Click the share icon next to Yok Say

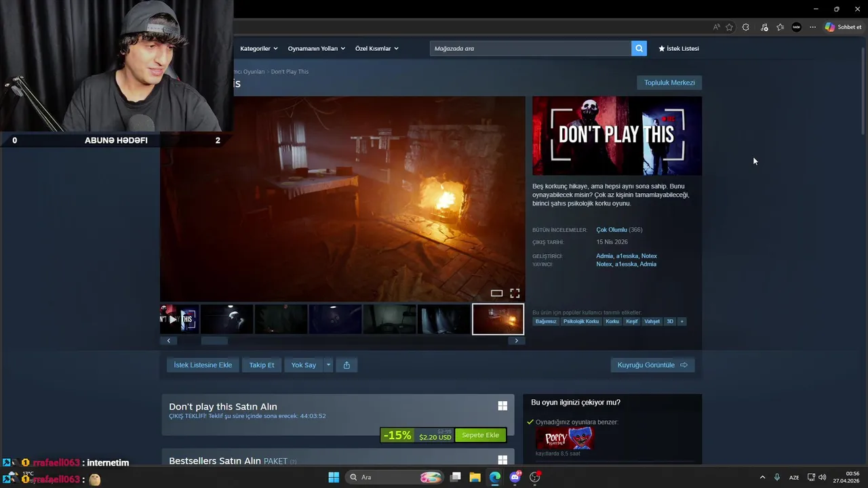point(347,365)
